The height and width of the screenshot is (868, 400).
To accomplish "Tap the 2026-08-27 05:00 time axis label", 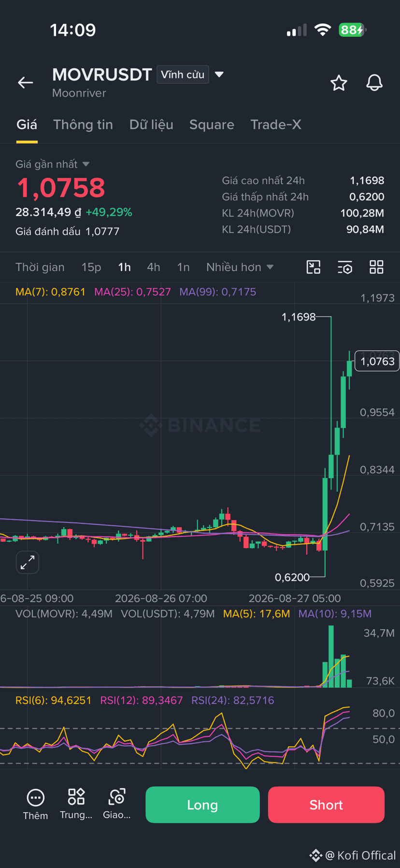I will (x=295, y=598).
